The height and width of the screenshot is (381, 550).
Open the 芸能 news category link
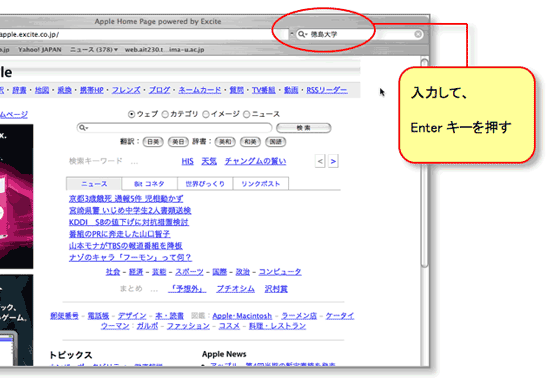coord(159,272)
